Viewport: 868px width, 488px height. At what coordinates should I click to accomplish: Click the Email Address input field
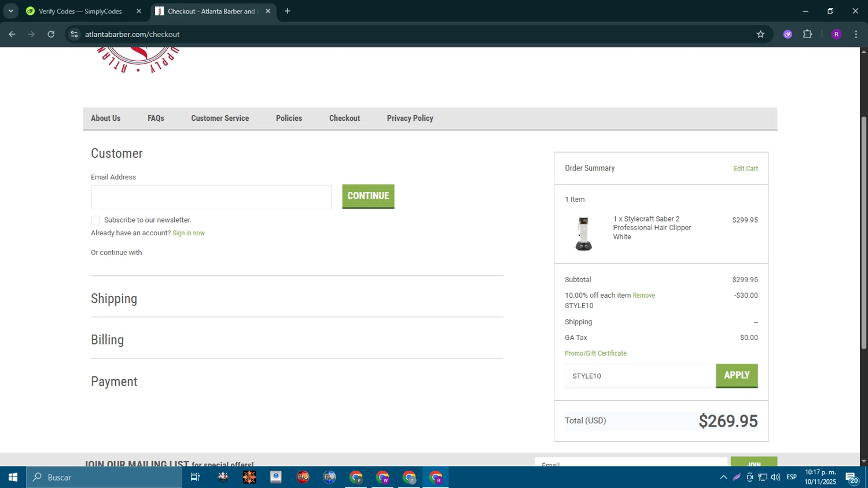click(211, 197)
